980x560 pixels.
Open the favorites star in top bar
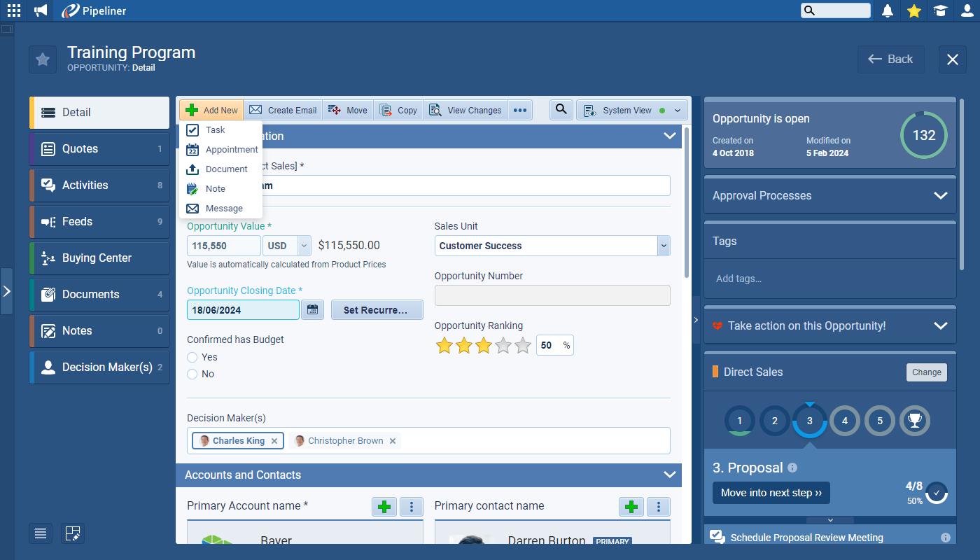pos(913,10)
